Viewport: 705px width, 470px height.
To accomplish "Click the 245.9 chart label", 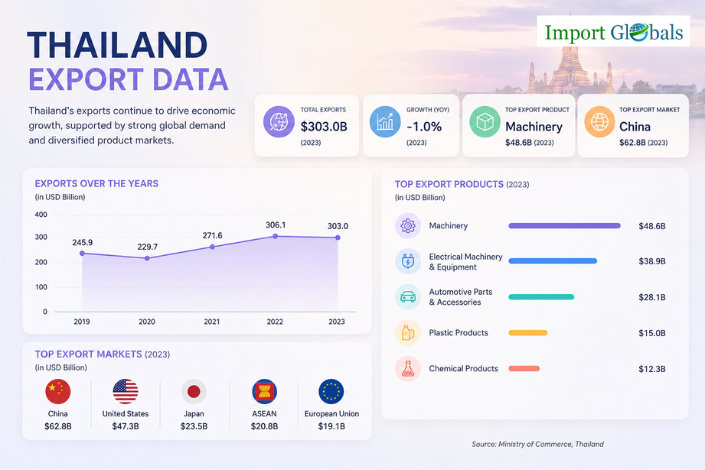I will tap(82, 242).
